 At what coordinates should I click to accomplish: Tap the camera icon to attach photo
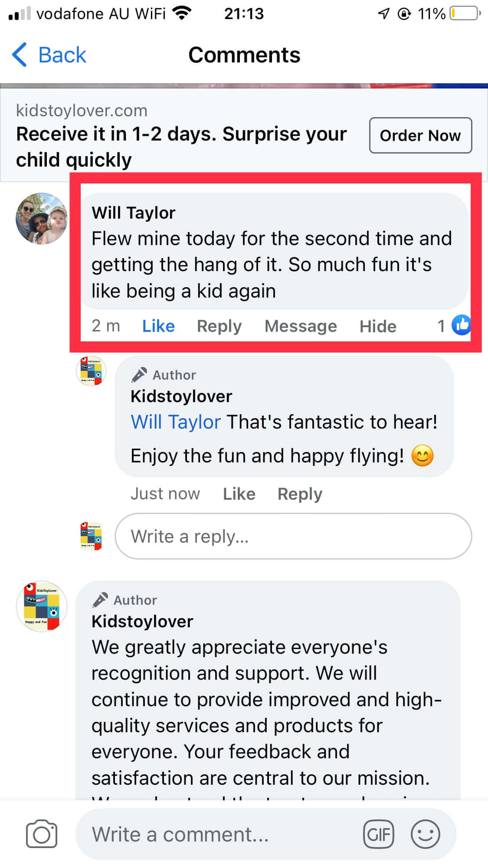(x=41, y=834)
